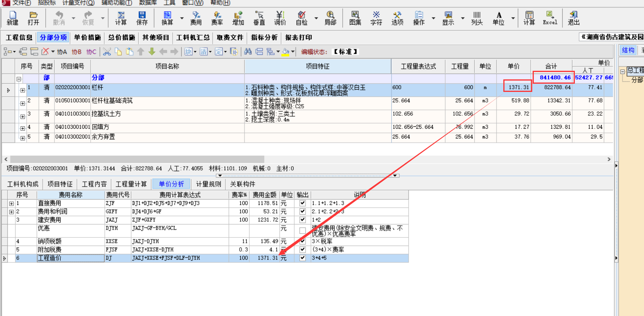Viewport: 644px width, 316px height.
Task: Toggle output checkbox for 直接费用 row
Action: pos(302,203)
